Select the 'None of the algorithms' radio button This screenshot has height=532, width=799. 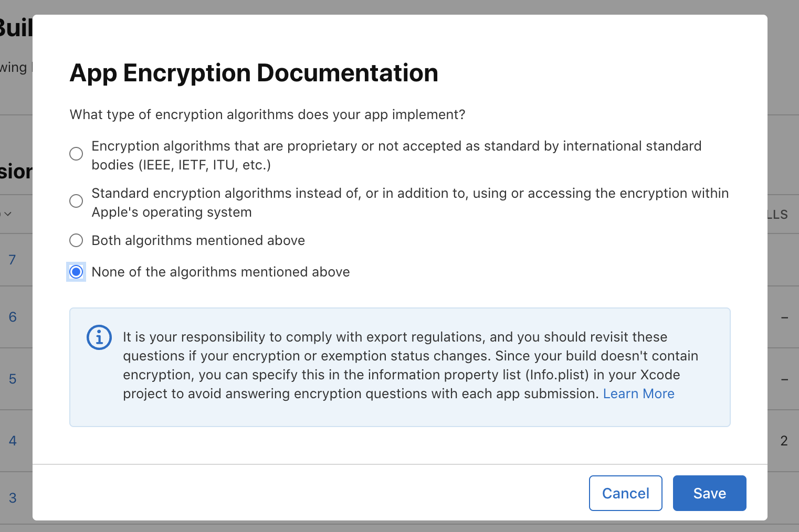coord(76,272)
